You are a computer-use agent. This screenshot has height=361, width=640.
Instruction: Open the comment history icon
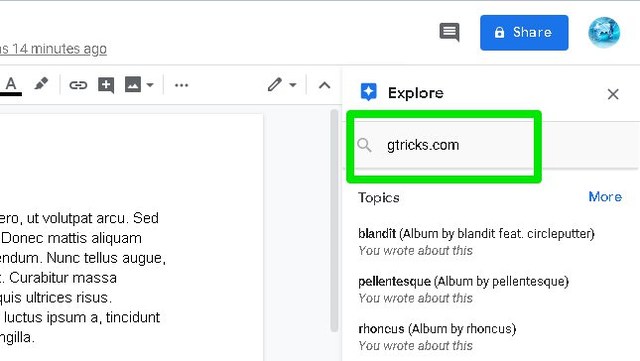click(x=449, y=32)
